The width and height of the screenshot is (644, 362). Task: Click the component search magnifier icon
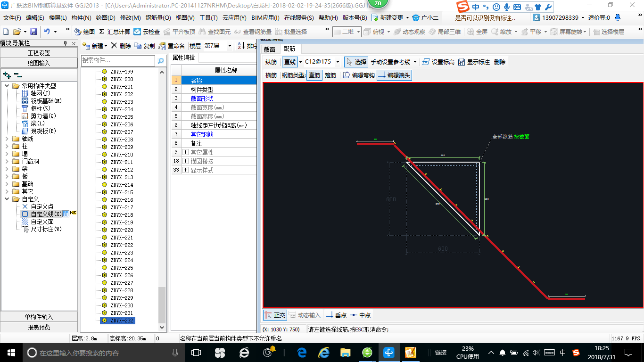pyautogui.click(x=161, y=60)
